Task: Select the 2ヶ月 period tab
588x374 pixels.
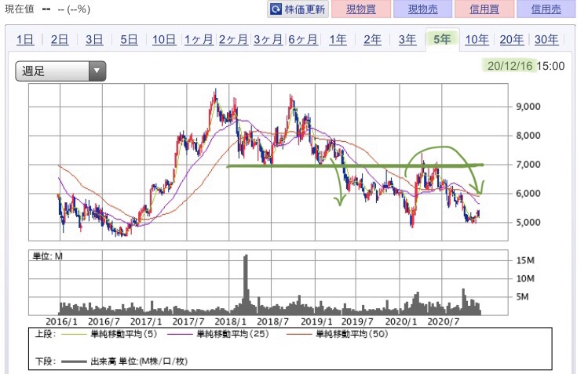Action: (x=233, y=39)
